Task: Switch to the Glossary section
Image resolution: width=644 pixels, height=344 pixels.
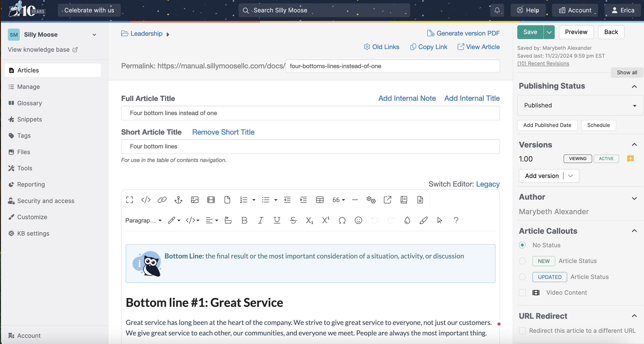Action: [x=29, y=103]
